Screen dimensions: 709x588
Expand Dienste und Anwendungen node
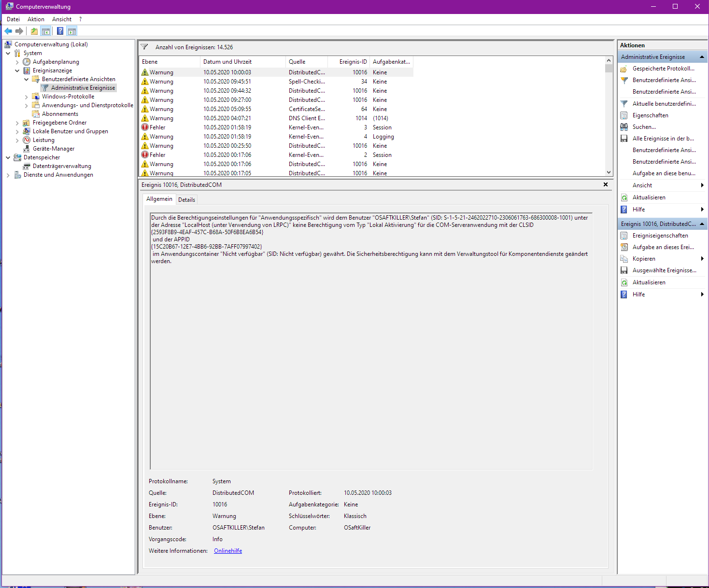tap(8, 175)
